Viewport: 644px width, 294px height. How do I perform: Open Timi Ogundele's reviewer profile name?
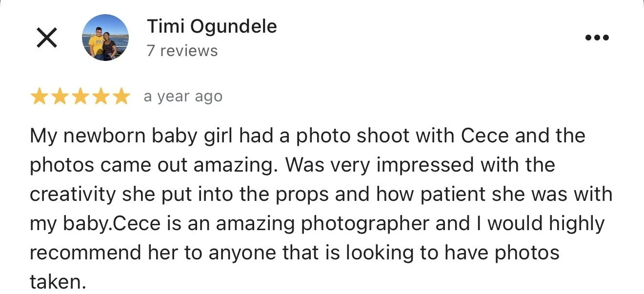click(x=212, y=26)
